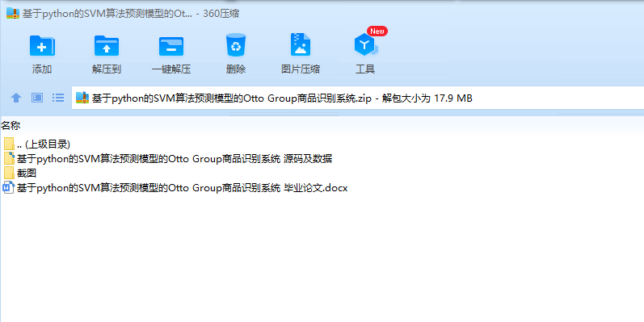The height and width of the screenshot is (322, 644).
Task: Click the Word document icon of 毕业论文.docx
Action: tap(9, 188)
